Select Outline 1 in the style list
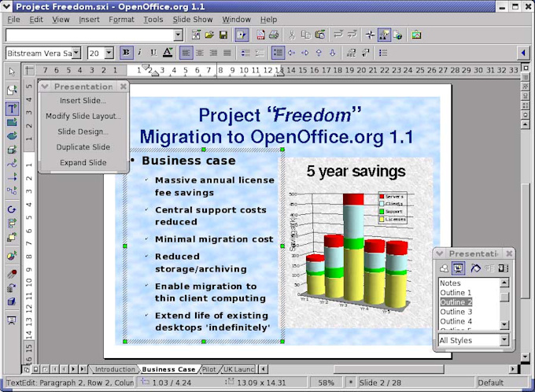The width and height of the screenshot is (535, 392). pyautogui.click(x=469, y=293)
